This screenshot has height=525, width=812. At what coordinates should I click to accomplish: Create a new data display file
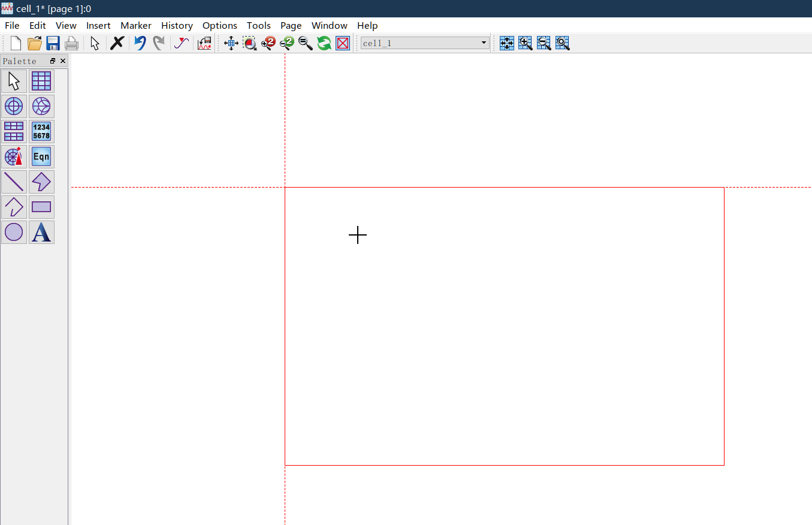[16, 43]
